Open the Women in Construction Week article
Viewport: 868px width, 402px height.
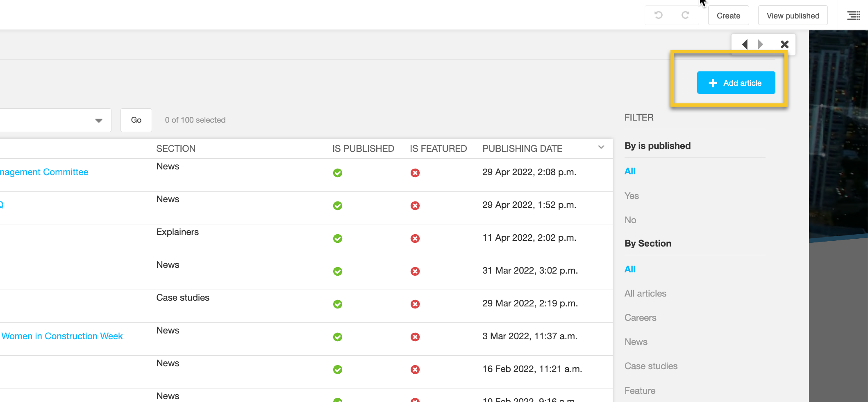pos(62,336)
